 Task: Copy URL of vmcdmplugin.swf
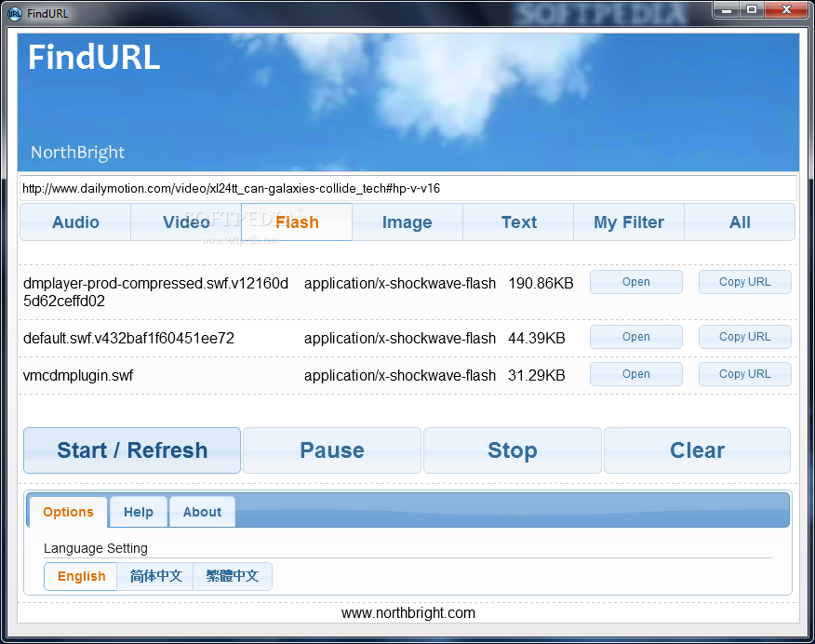click(745, 374)
